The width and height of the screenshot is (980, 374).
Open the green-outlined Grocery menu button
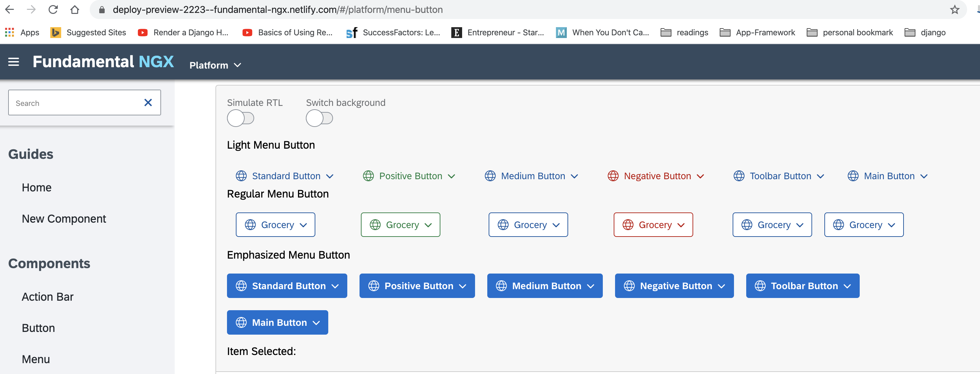coord(401,225)
